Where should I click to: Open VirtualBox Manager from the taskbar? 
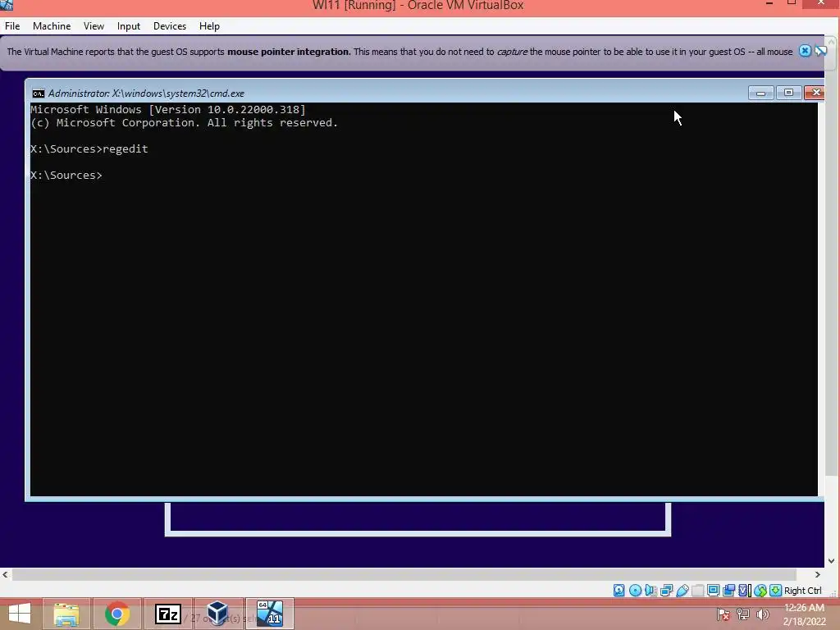(x=218, y=614)
